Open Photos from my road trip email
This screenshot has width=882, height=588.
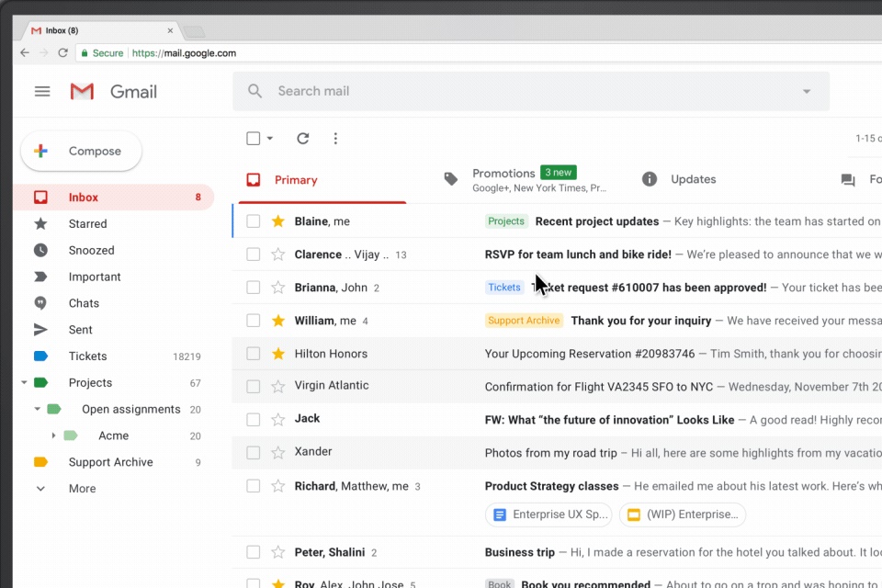tap(557, 452)
